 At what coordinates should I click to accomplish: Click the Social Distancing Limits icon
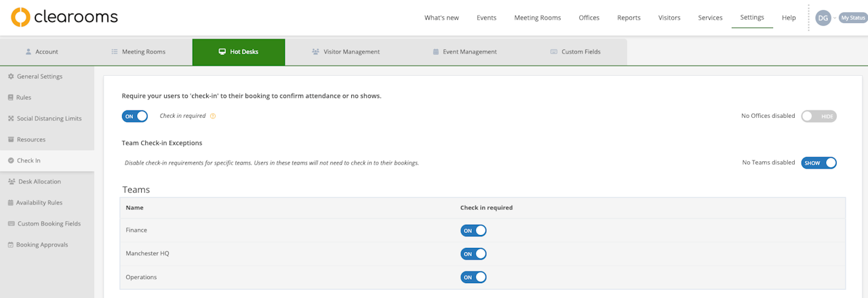11,119
